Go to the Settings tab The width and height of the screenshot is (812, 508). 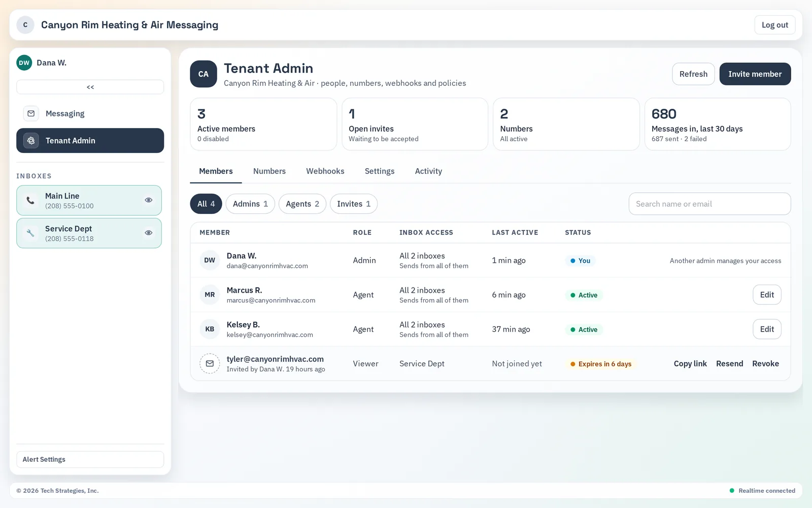(380, 171)
